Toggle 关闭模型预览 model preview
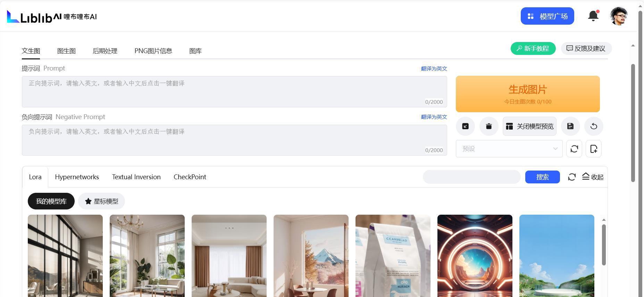 [x=529, y=126]
